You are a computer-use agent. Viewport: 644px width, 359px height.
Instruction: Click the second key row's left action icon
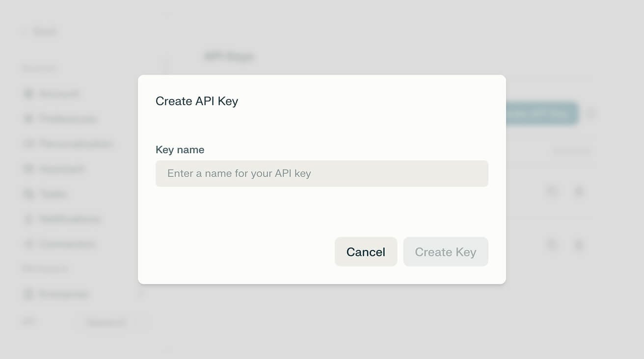click(552, 245)
